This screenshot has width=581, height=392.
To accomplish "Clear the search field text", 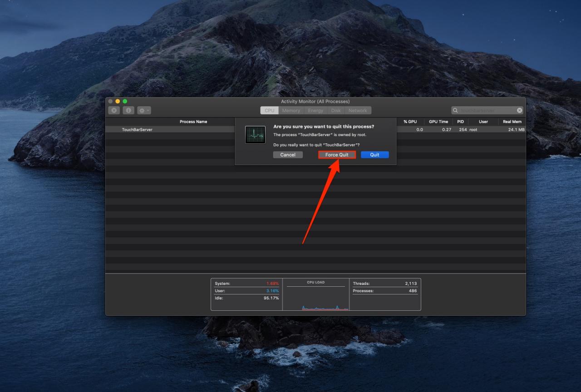I will [x=519, y=110].
